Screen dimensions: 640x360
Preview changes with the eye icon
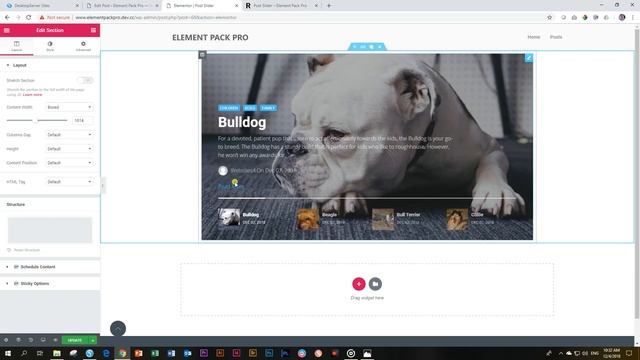(x=55, y=340)
